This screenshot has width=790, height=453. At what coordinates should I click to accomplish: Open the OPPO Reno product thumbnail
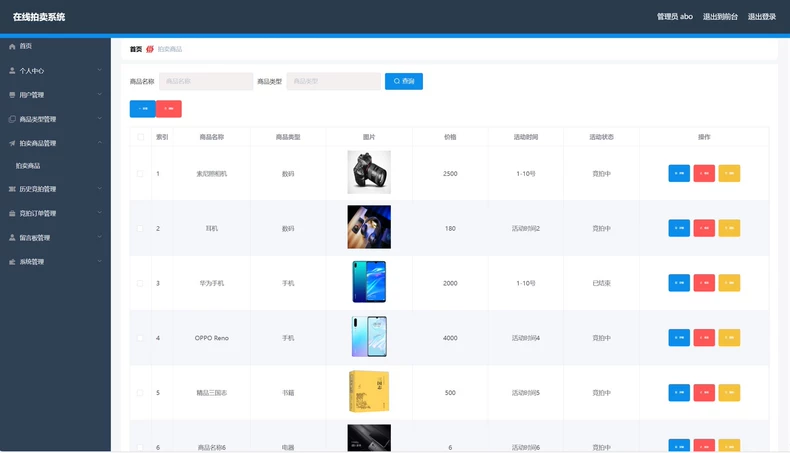[x=369, y=337]
